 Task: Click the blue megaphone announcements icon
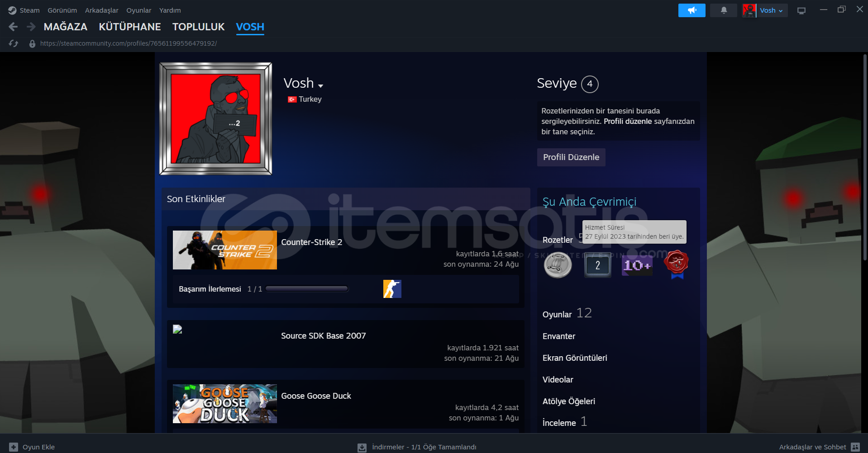point(692,10)
